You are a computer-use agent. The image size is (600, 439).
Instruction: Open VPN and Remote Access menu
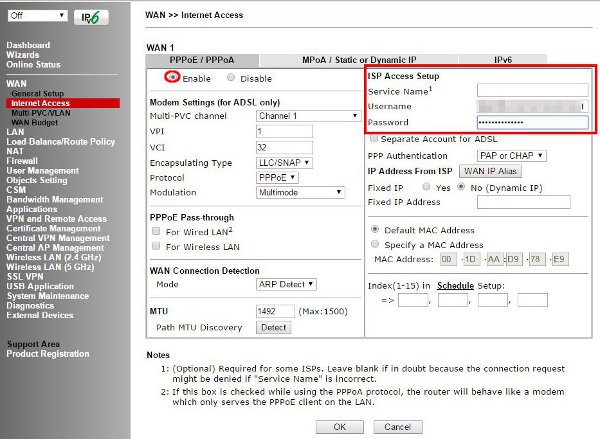57,219
